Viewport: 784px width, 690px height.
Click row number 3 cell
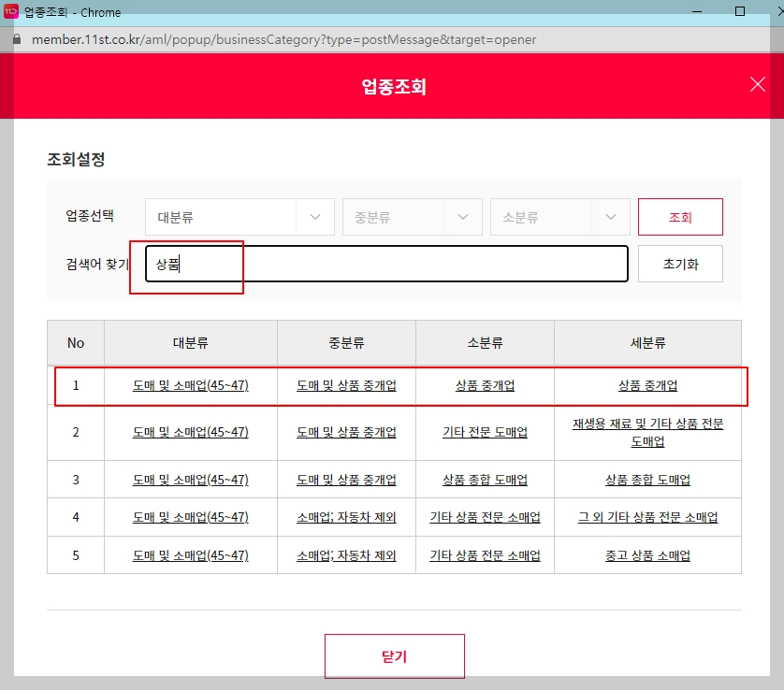point(76,480)
